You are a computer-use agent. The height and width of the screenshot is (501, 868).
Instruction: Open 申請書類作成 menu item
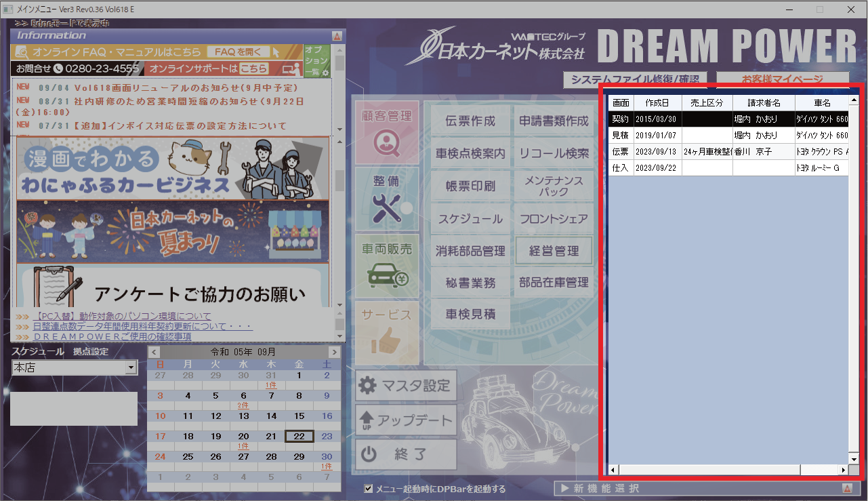[x=554, y=121]
